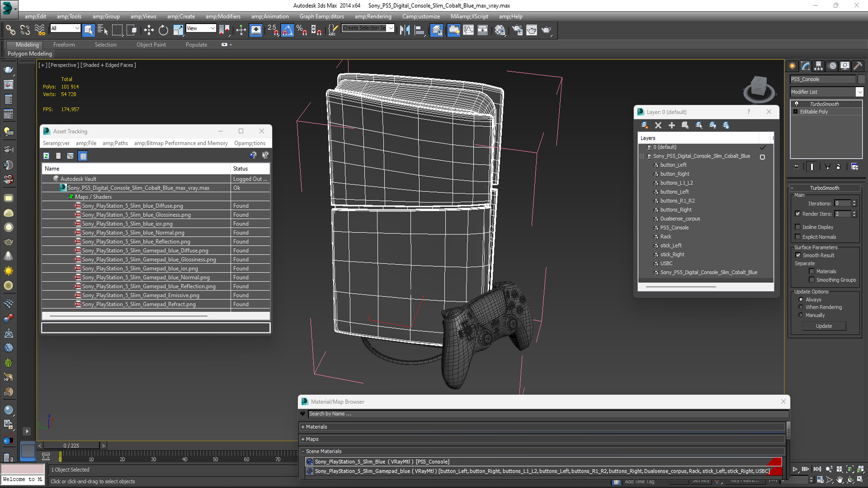Expand the Maps section in browser
Viewport: 868px width, 488px height.
[303, 439]
